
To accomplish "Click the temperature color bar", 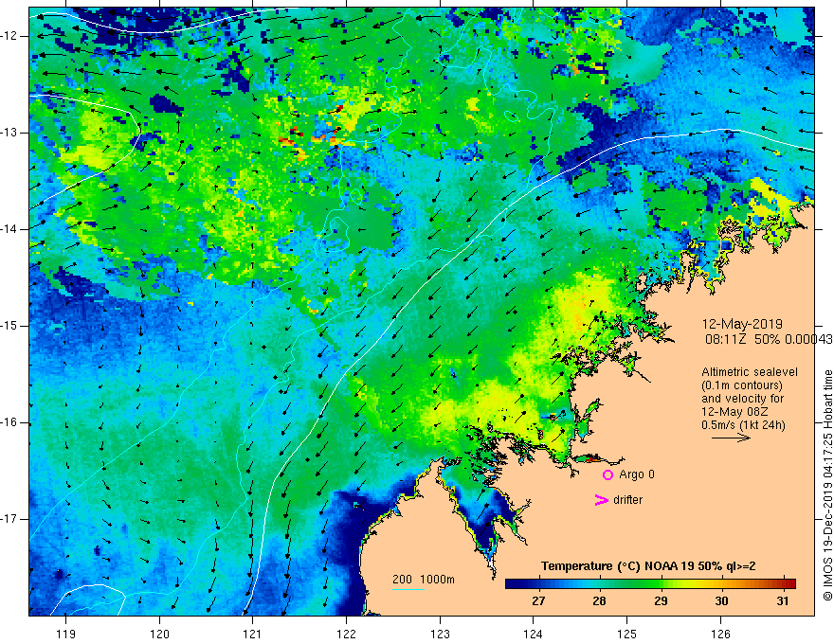I will pyautogui.click(x=650, y=584).
